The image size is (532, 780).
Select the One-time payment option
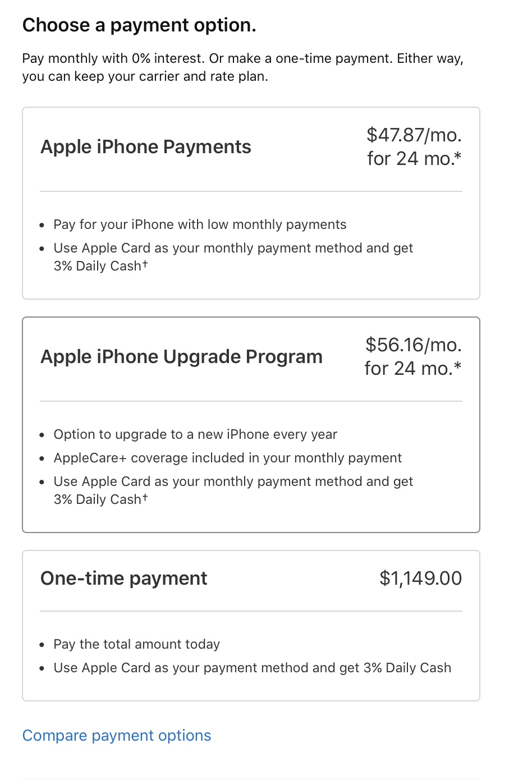(124, 579)
